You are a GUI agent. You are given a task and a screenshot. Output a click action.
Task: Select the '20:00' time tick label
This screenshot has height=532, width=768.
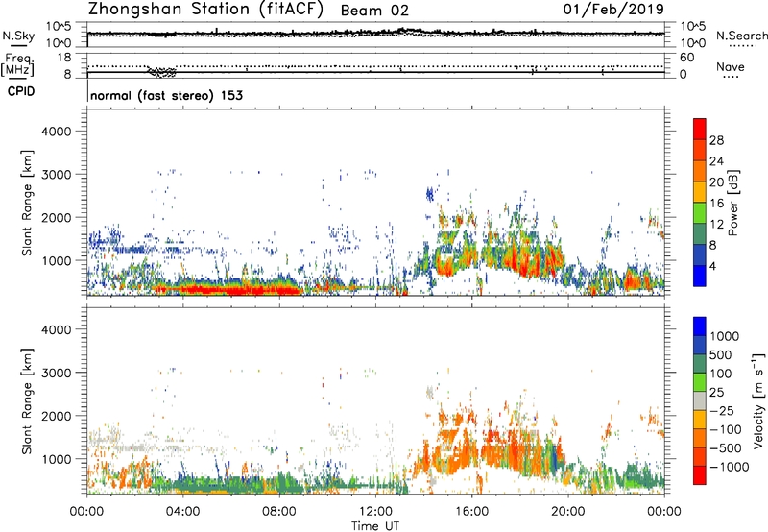tap(568, 512)
